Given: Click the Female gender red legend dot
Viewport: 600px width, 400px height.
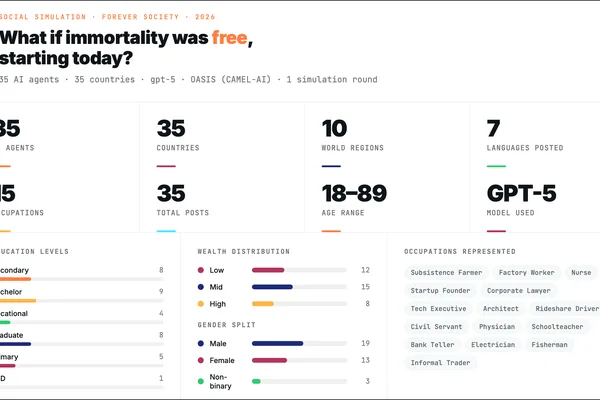Looking at the screenshot, I should click(201, 360).
